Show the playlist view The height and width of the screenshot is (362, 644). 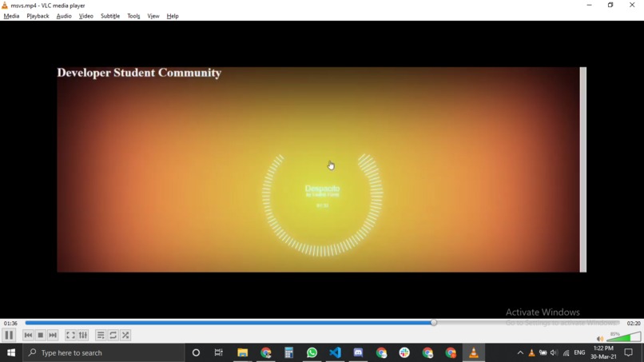(101, 336)
